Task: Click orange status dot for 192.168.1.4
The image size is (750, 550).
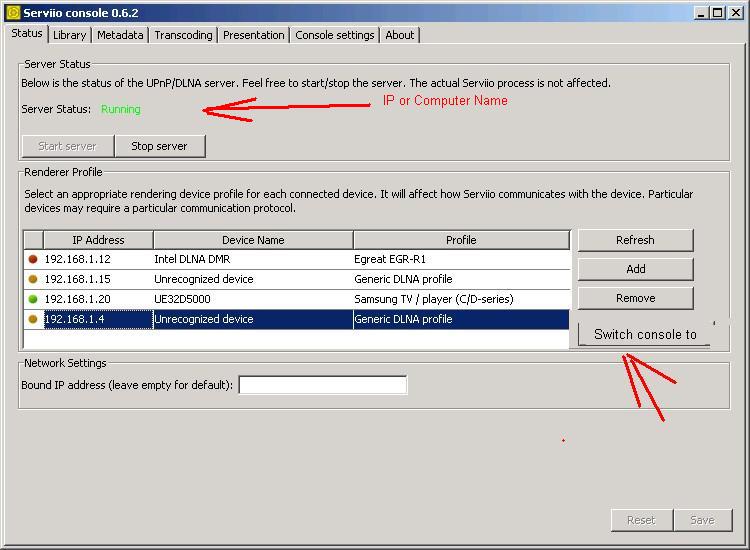Action: click(33, 319)
